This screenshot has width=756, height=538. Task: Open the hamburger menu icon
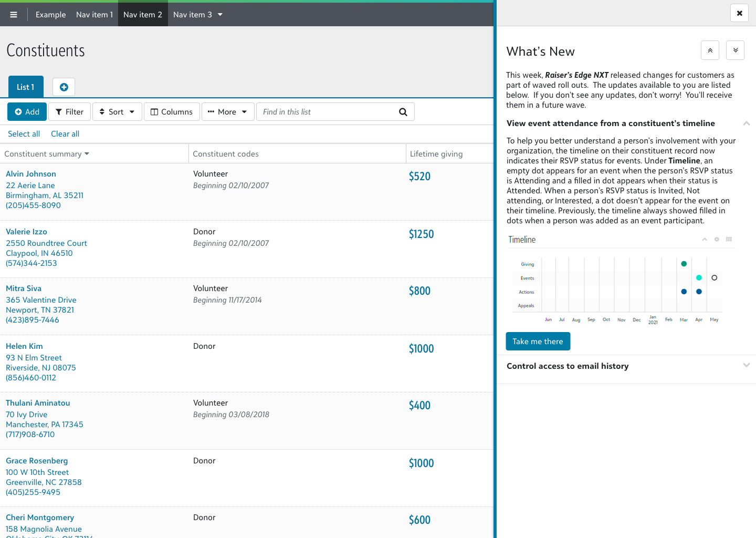click(x=14, y=15)
